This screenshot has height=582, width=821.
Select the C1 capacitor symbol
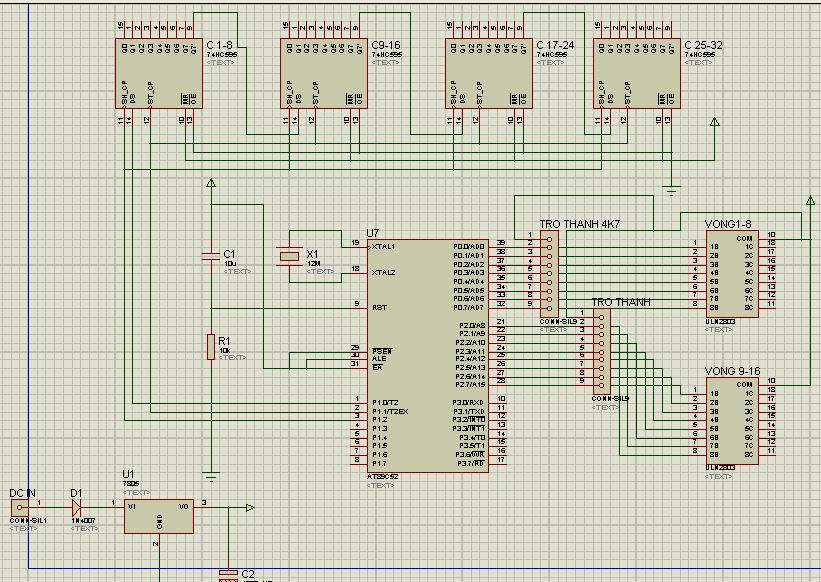(210, 255)
